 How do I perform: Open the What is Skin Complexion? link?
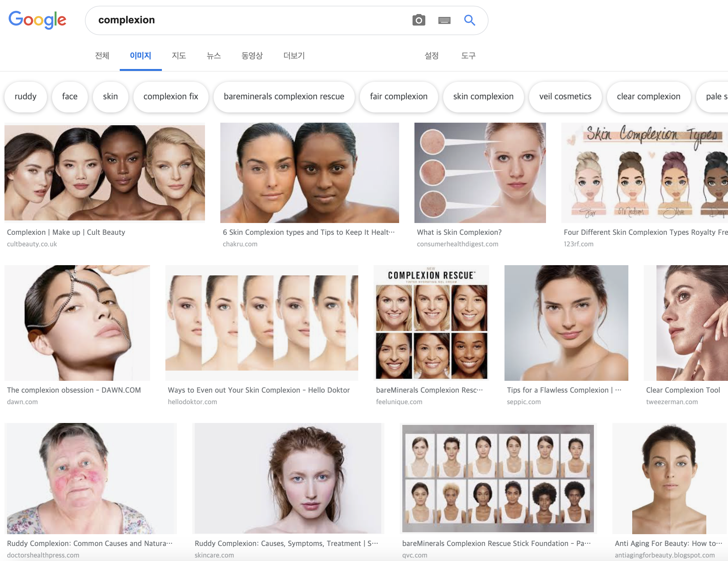(459, 233)
